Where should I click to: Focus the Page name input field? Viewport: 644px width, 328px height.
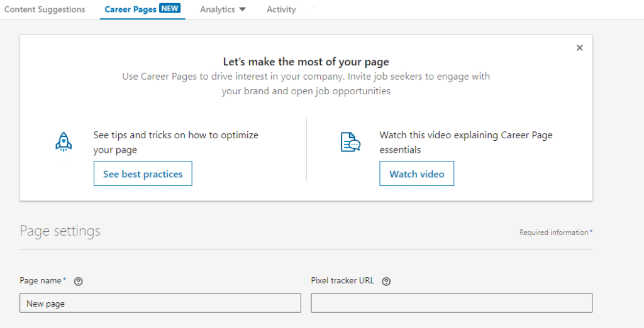(x=160, y=303)
